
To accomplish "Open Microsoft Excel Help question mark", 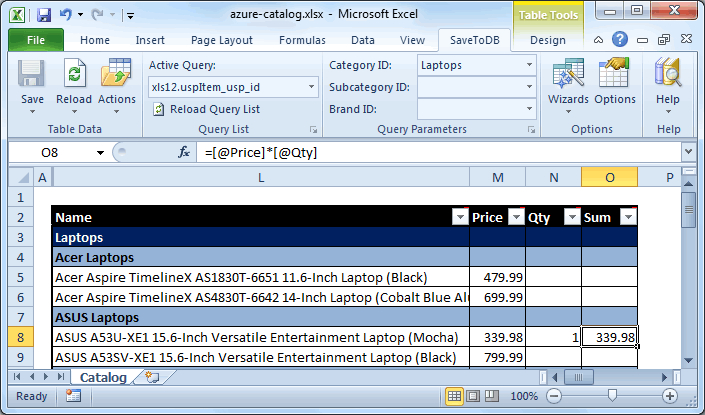I will pos(620,40).
